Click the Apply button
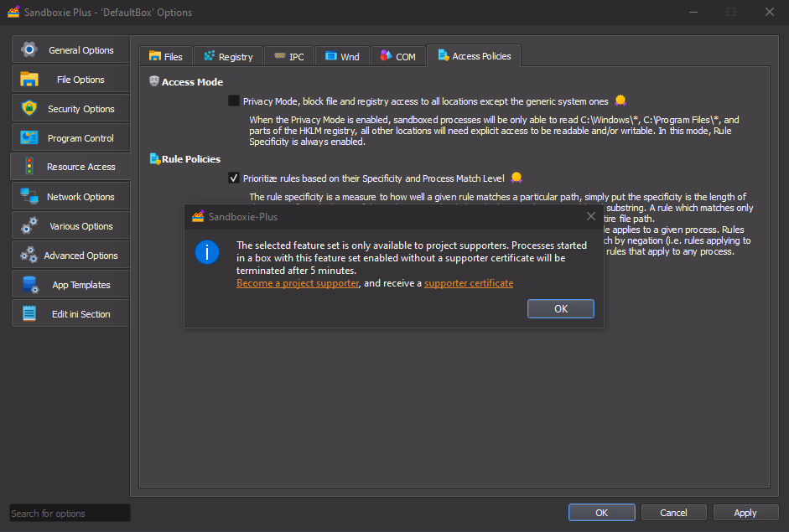This screenshot has width=789, height=532. pyautogui.click(x=745, y=513)
